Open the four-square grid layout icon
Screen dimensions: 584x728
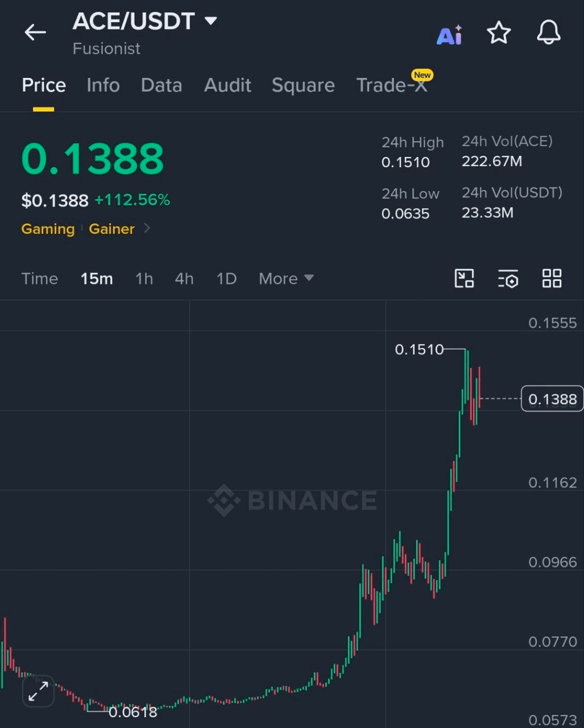click(x=552, y=279)
